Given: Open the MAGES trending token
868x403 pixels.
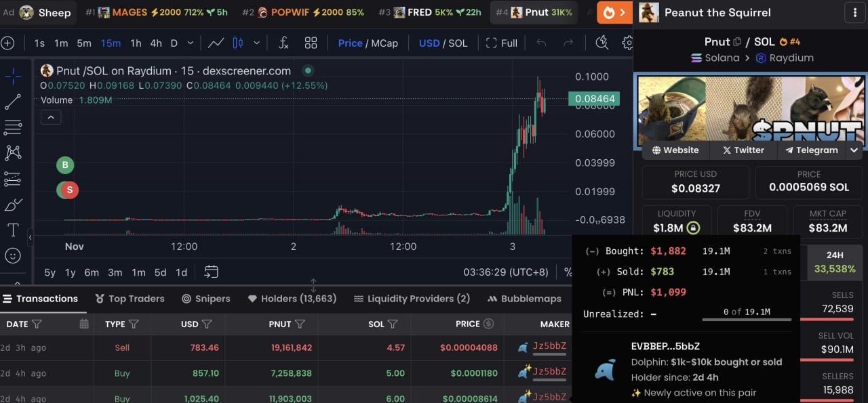Looking at the screenshot, I should tap(157, 12).
